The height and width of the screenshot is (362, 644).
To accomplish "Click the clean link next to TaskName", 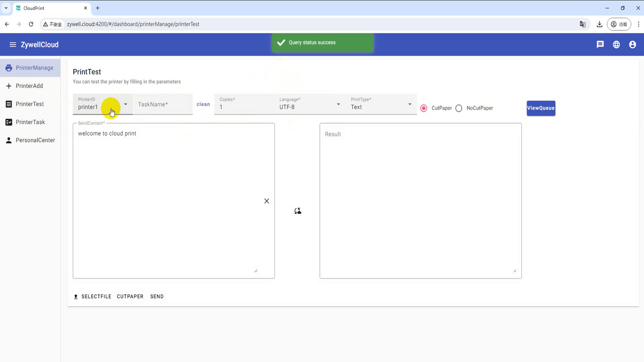I will [x=203, y=104].
